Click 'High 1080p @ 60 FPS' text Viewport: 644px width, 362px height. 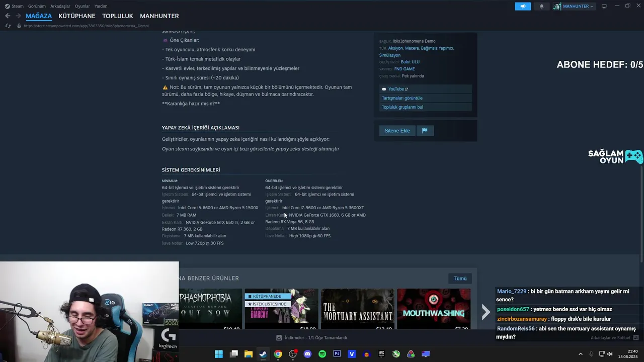click(310, 236)
